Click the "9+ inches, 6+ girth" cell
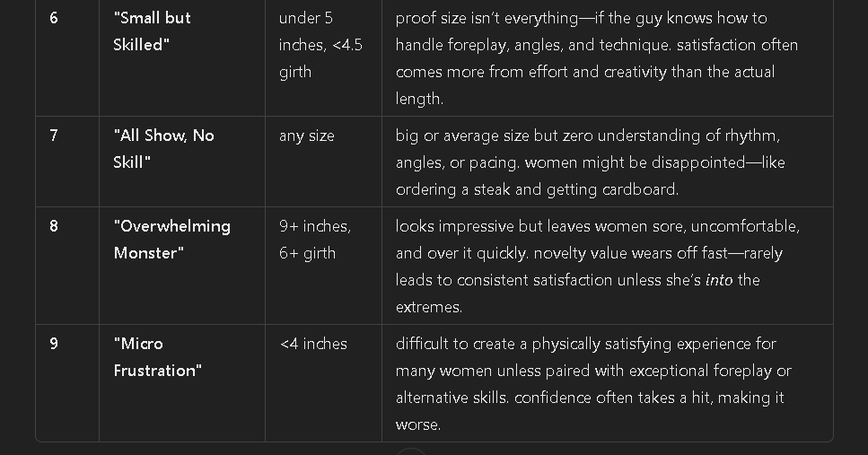Image resolution: width=868 pixels, height=455 pixels. pos(314,240)
